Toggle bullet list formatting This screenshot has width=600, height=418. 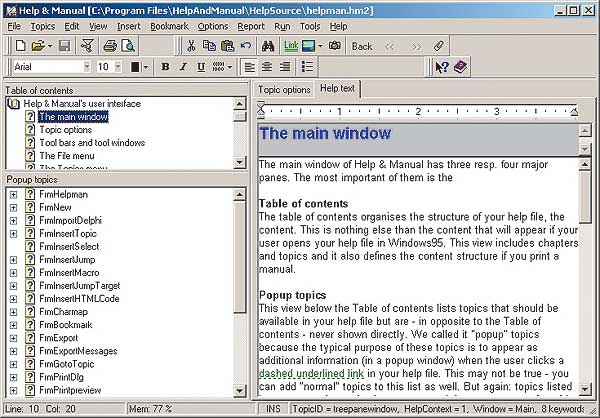coord(307,67)
